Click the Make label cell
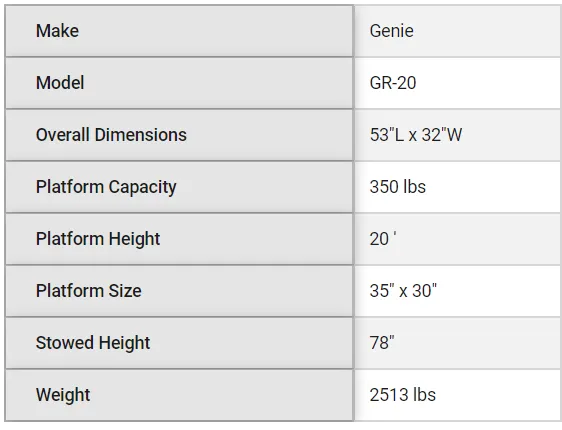The image size is (562, 430). point(179,31)
